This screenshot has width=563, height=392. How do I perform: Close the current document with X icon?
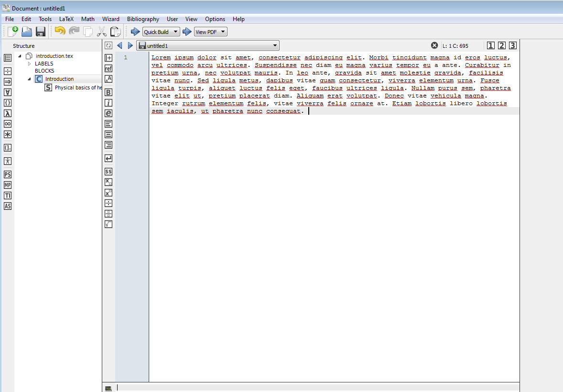point(434,45)
